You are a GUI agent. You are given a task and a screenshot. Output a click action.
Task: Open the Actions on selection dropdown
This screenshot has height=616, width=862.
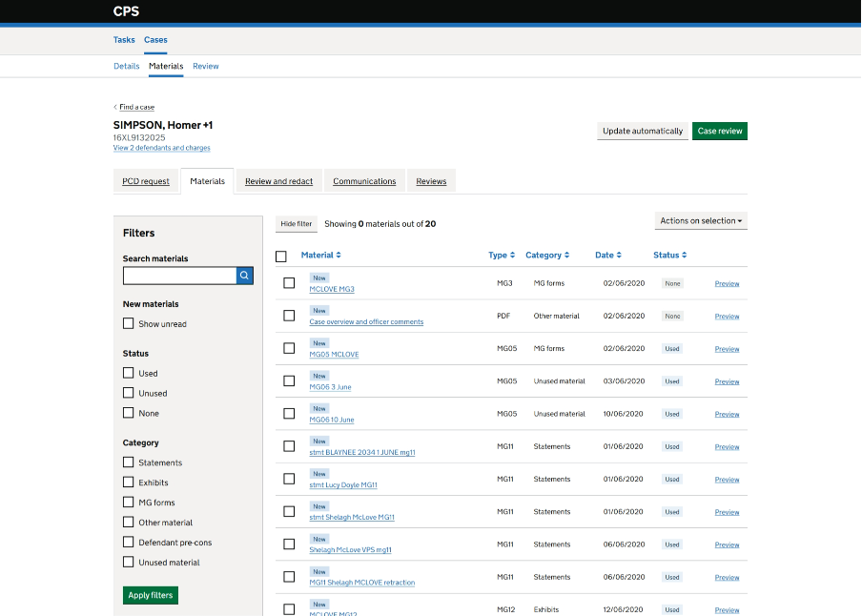[x=701, y=220]
